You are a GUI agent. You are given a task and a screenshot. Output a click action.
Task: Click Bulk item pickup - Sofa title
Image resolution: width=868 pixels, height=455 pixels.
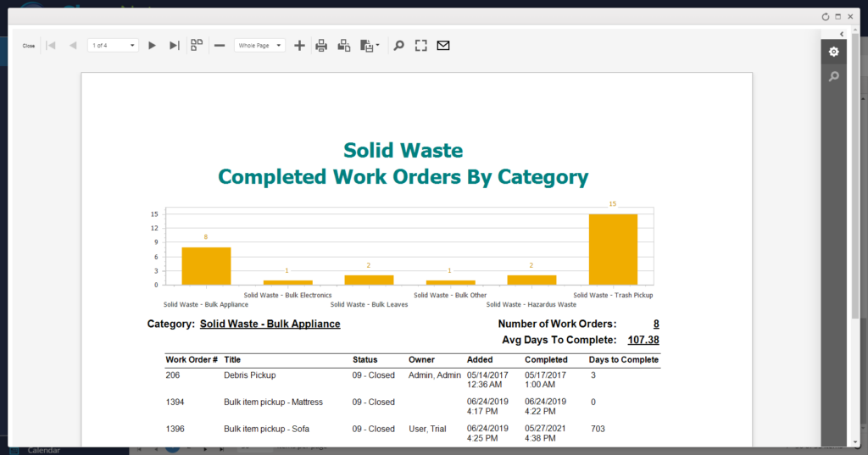pyautogui.click(x=267, y=429)
